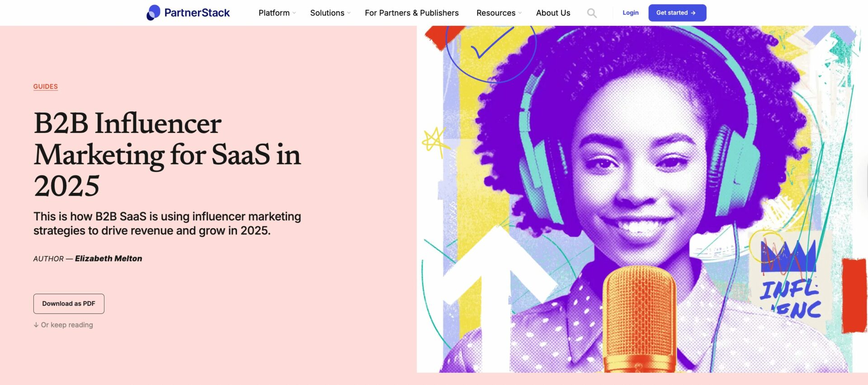868x385 pixels.
Task: Expand the Resources dropdown chevron
Action: 520,13
